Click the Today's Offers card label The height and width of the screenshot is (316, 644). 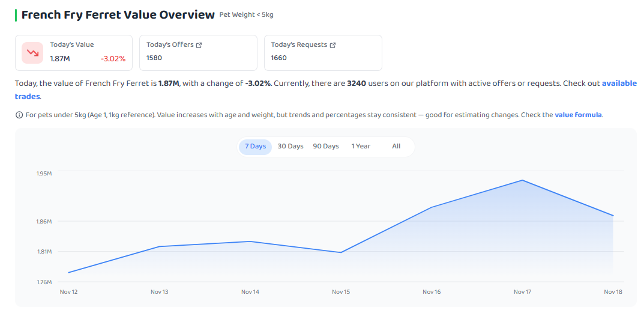pyautogui.click(x=170, y=45)
